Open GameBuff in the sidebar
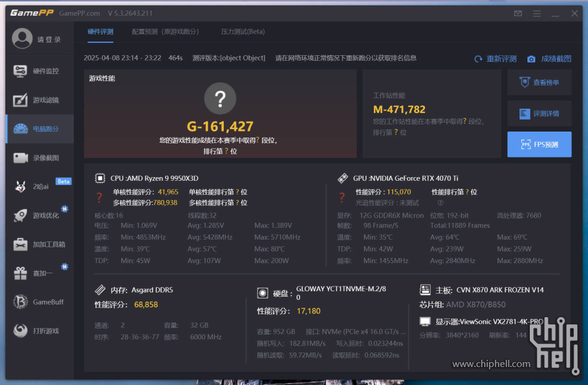The image size is (588, 385). click(40, 302)
